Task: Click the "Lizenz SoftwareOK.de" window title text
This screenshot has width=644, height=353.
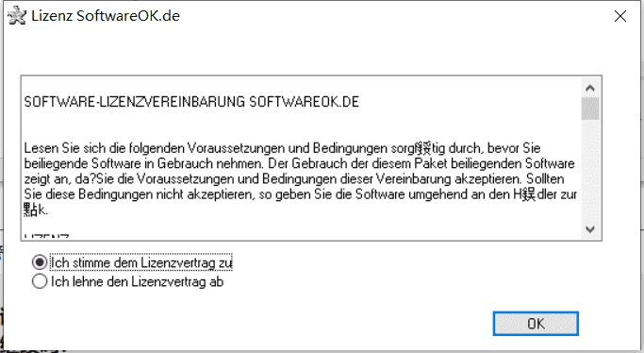Action: point(106,16)
